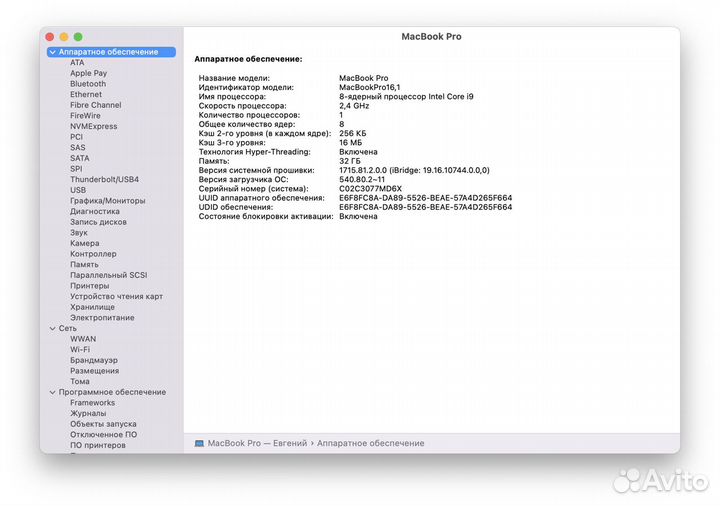Image resolution: width=720 pixels, height=506 pixels.
Task: Select PCI in the sidebar
Action: click(x=76, y=137)
